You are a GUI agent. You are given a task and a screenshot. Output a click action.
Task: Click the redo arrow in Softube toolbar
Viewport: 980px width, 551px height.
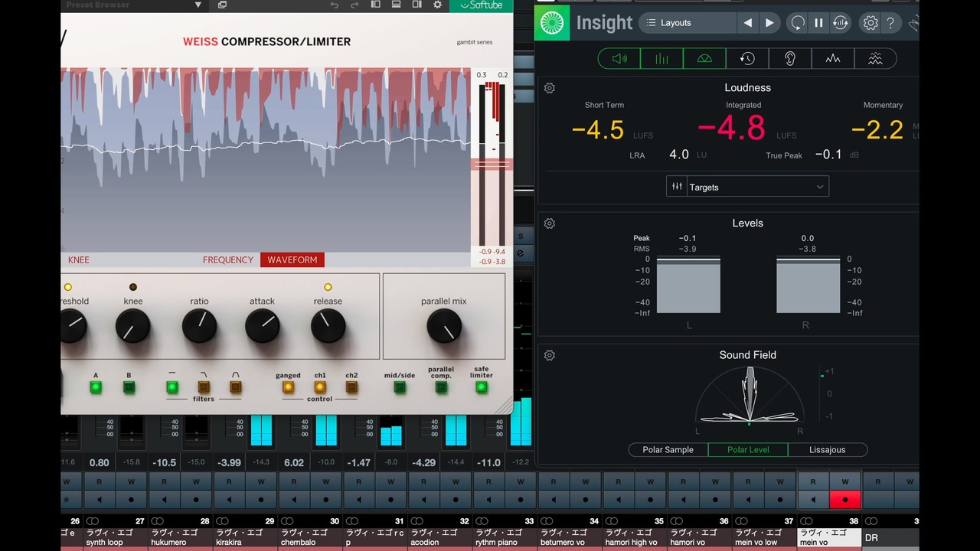354,5
